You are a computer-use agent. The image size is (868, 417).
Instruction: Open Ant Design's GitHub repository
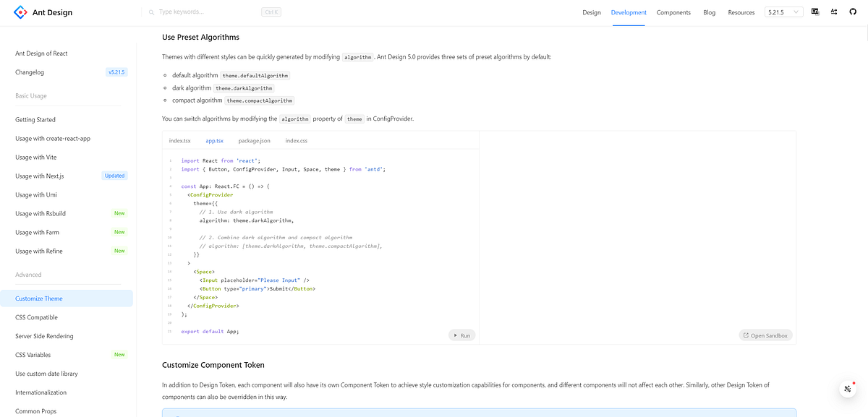point(853,12)
